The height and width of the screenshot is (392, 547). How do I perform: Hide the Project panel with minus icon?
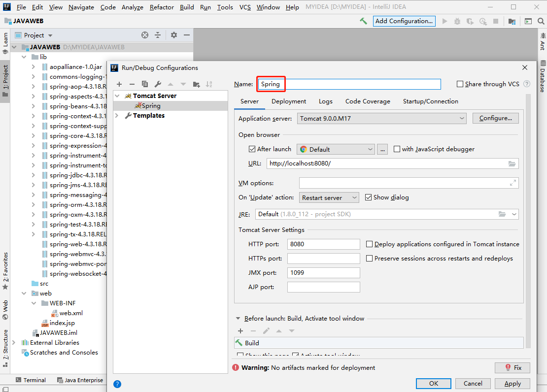click(187, 35)
